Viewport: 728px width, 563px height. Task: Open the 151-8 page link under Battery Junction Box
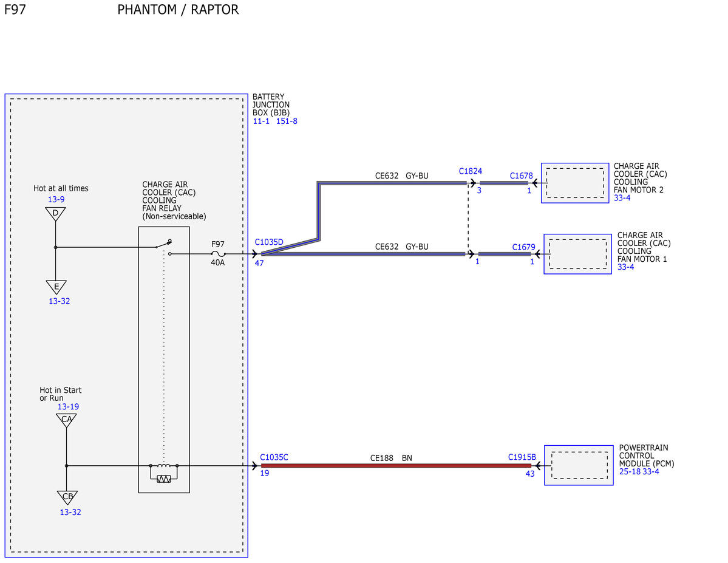[x=287, y=121]
